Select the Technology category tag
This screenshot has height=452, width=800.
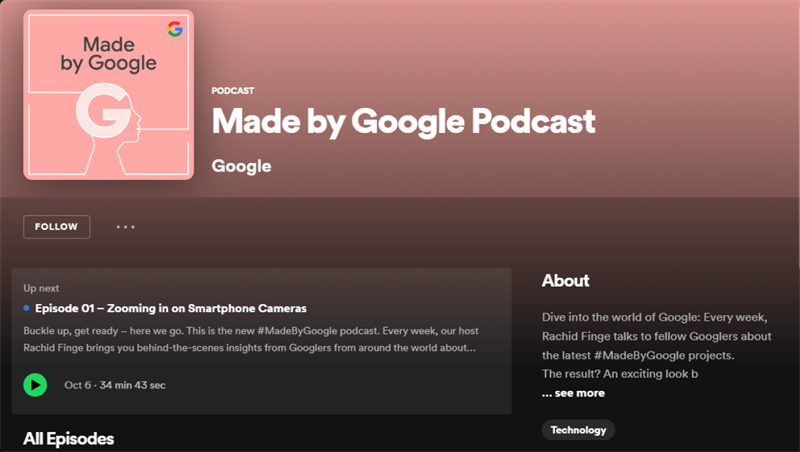pos(578,430)
